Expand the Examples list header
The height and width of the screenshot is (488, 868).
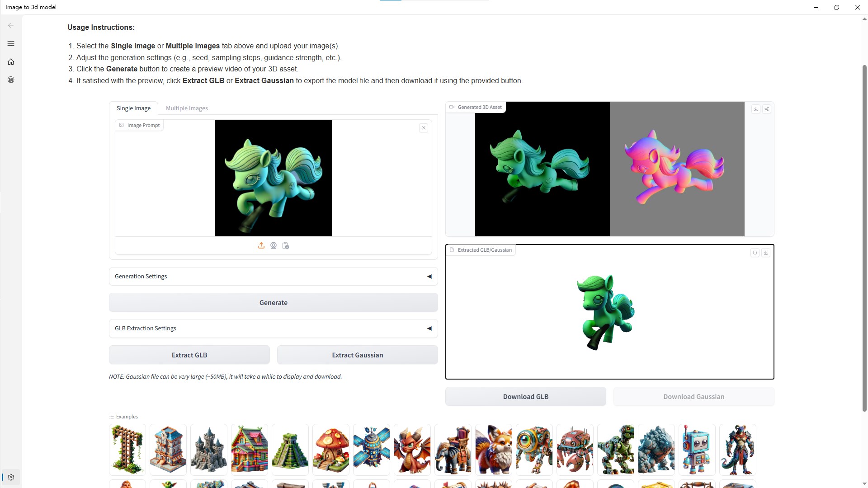pos(123,416)
